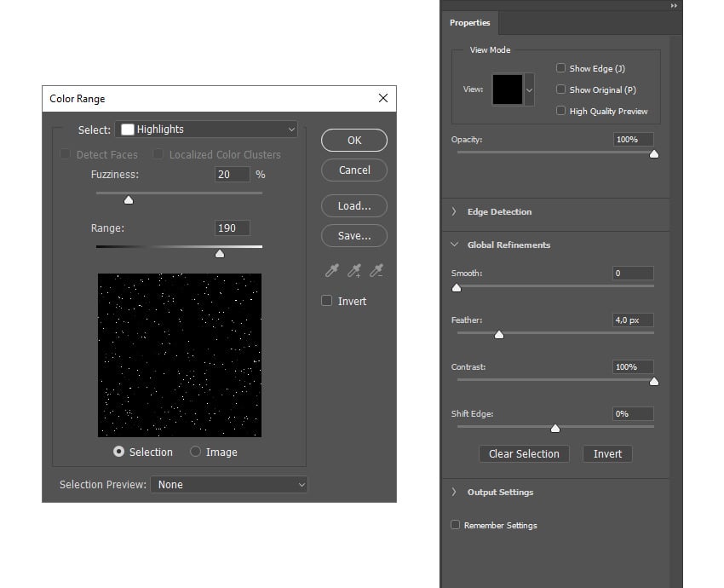The image size is (724, 588).
Task: Close the Color Range dialog
Action: coord(382,99)
